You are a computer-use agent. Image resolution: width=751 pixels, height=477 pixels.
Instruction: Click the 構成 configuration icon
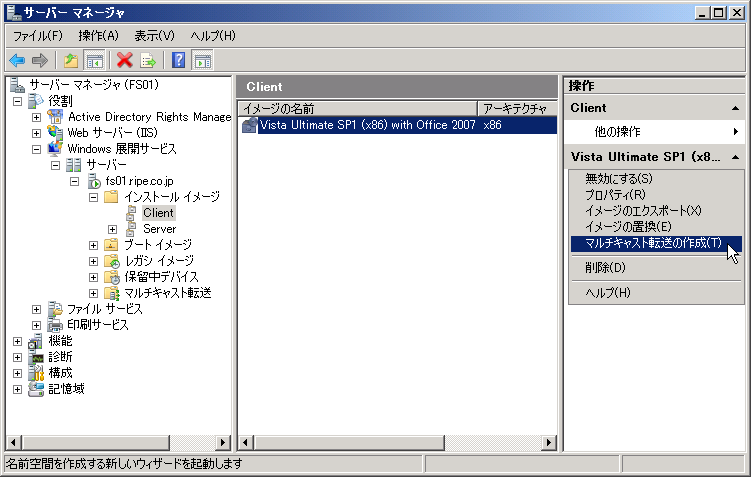pos(36,373)
